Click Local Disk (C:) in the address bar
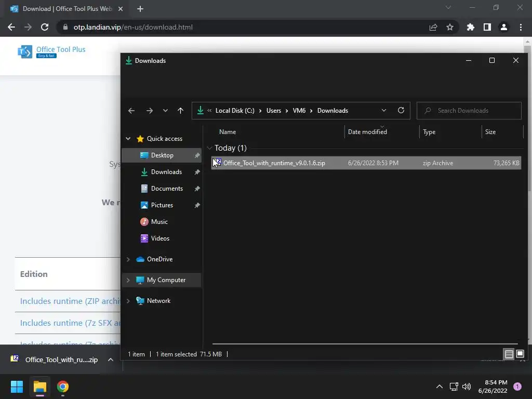 (x=235, y=111)
